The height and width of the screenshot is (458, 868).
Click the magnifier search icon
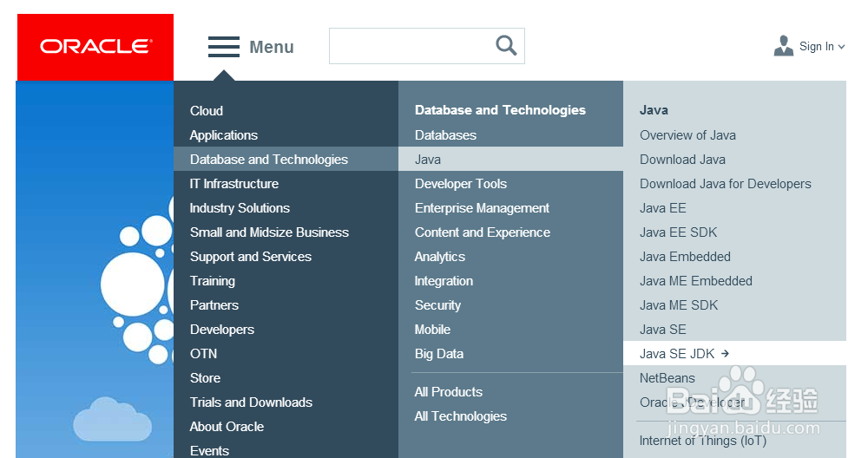click(x=506, y=45)
